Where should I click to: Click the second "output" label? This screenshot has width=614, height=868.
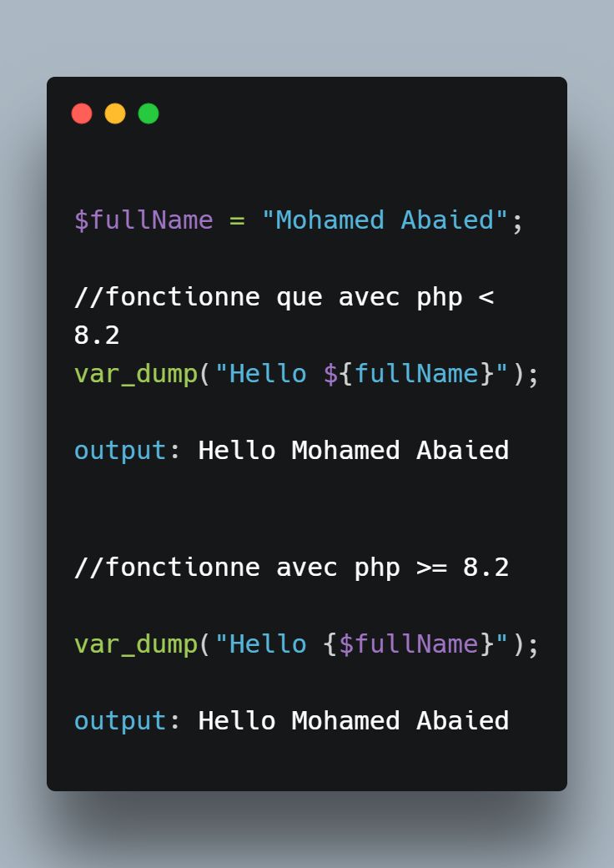(x=121, y=721)
